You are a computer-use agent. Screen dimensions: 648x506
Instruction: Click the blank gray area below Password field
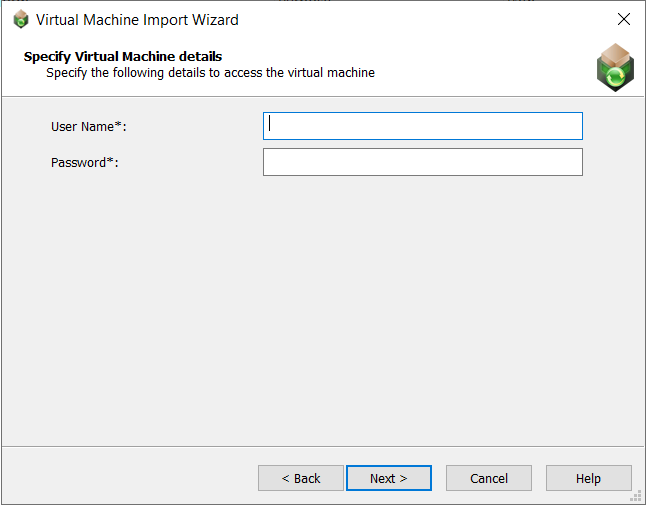point(322,300)
